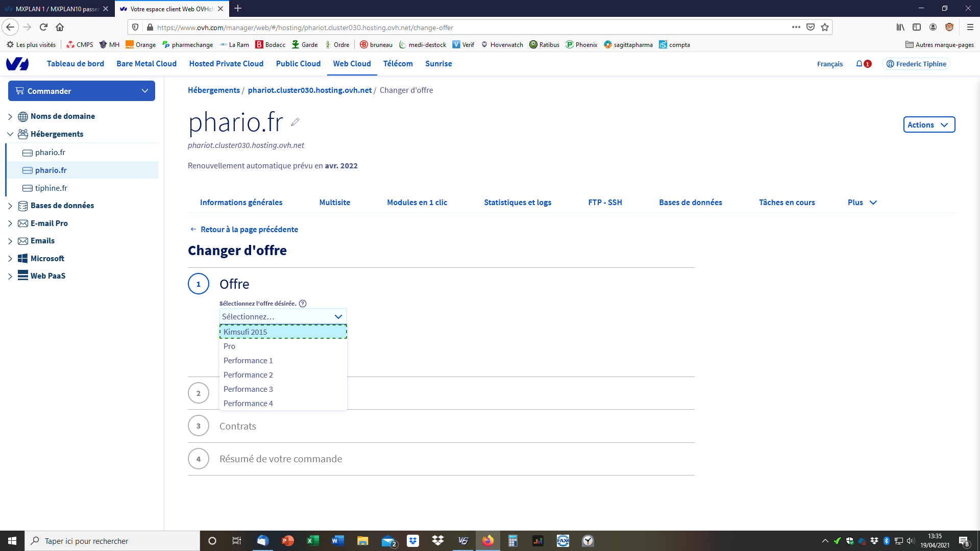This screenshot has height=551, width=980.
Task: Choose Pro offer option
Action: [229, 346]
